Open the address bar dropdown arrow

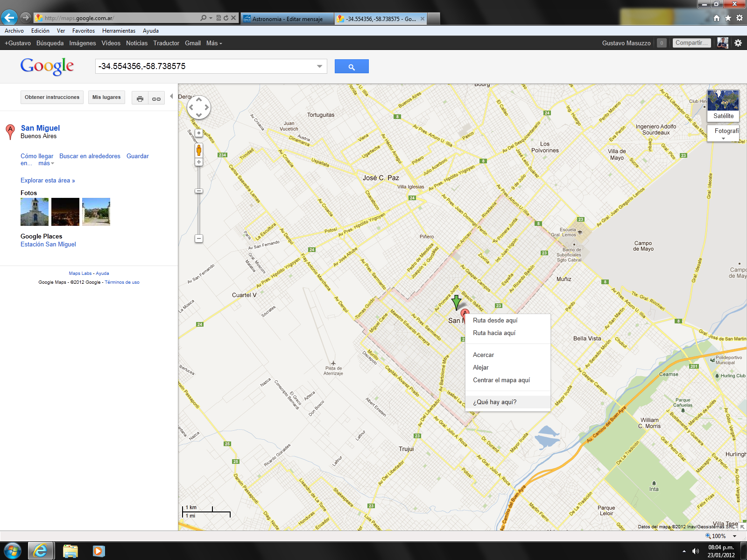coord(211,18)
